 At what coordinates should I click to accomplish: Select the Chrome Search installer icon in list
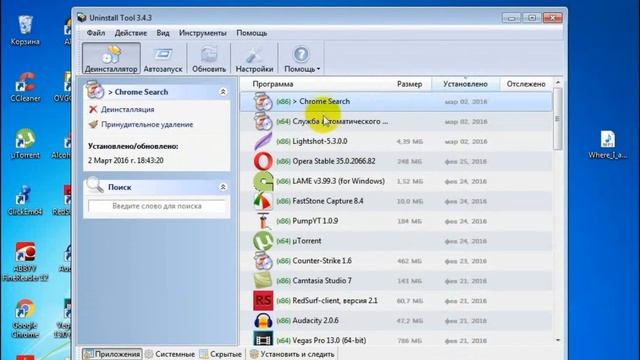pos(263,101)
